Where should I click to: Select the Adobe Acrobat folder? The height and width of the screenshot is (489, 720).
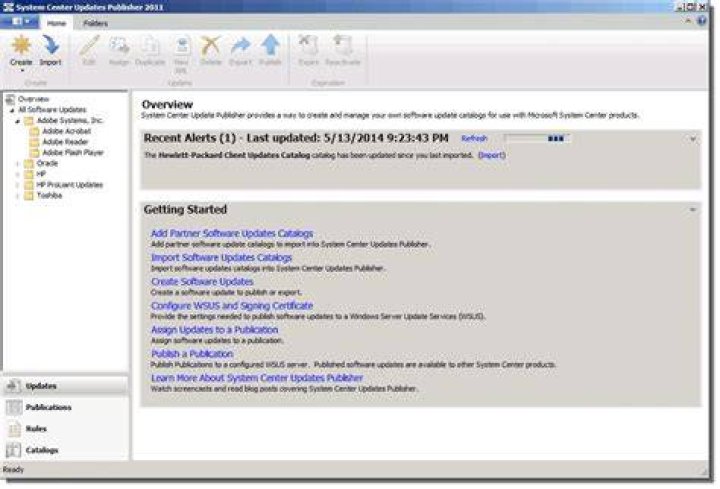click(67, 131)
